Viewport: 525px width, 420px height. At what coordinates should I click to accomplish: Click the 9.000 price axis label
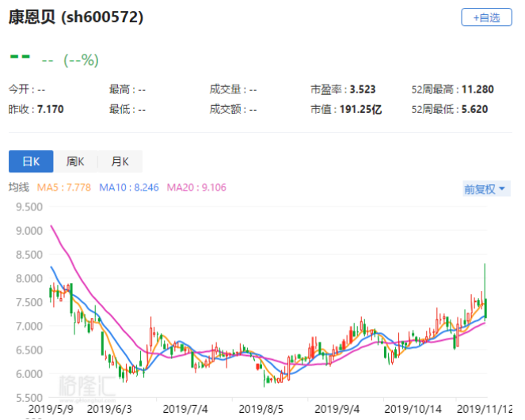point(29,231)
